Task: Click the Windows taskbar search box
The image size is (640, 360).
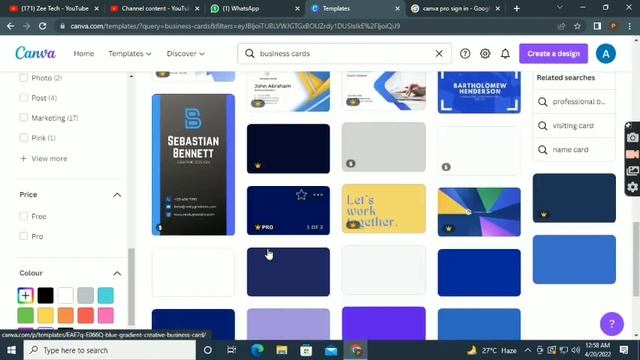Action: click(109, 350)
